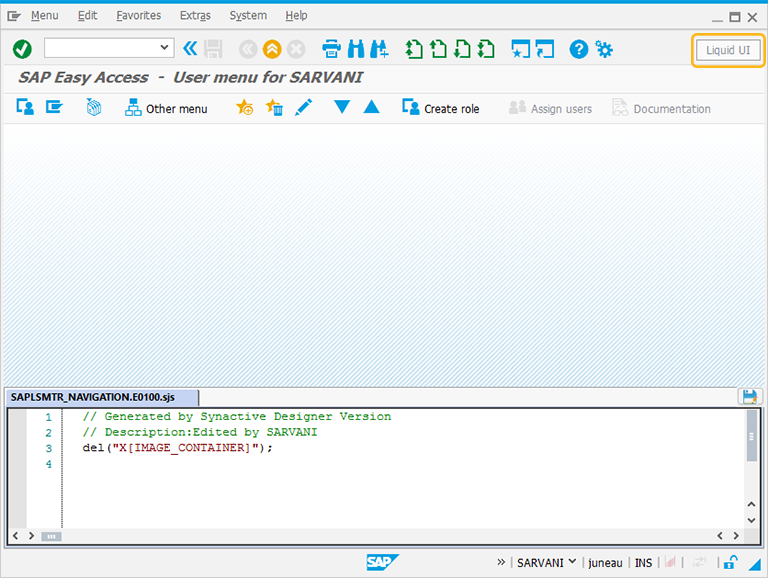Go to the First Page icon
Viewport: 768px width, 578px height.
point(414,49)
